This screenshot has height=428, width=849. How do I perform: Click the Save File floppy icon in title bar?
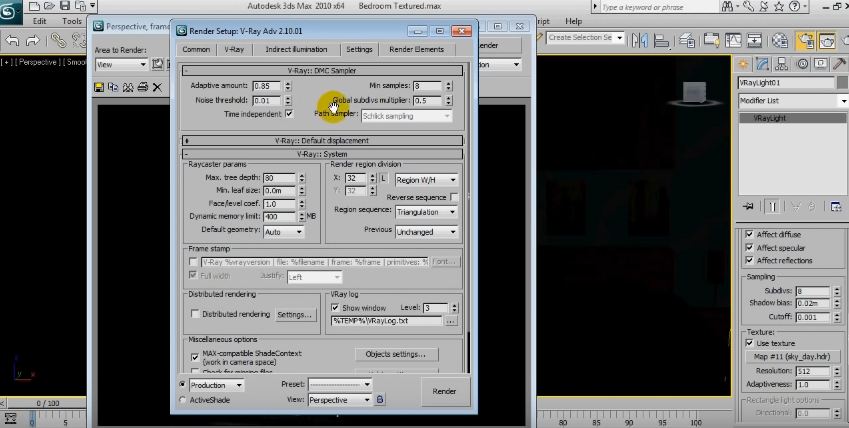tap(65, 7)
